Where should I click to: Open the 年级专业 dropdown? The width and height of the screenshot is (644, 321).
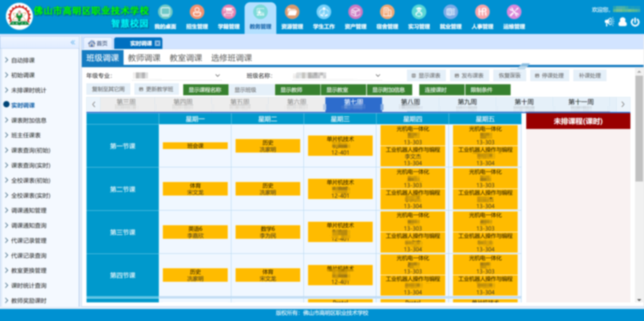coord(177,75)
